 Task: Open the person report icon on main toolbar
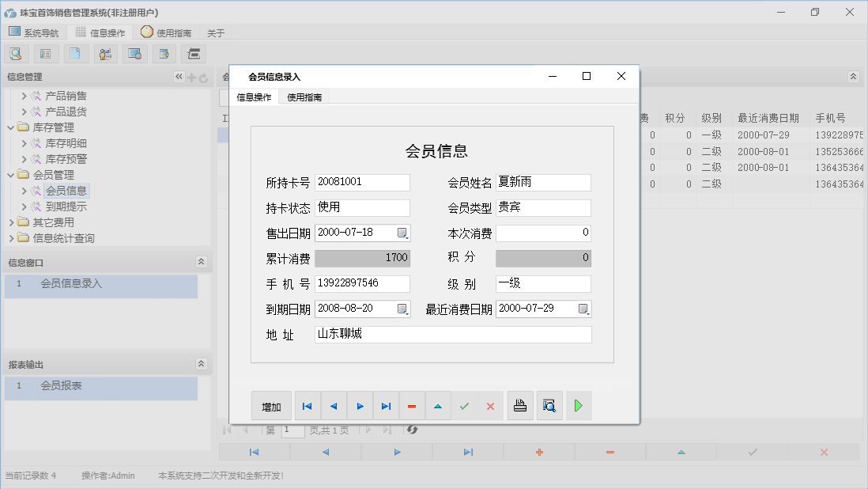(x=104, y=53)
